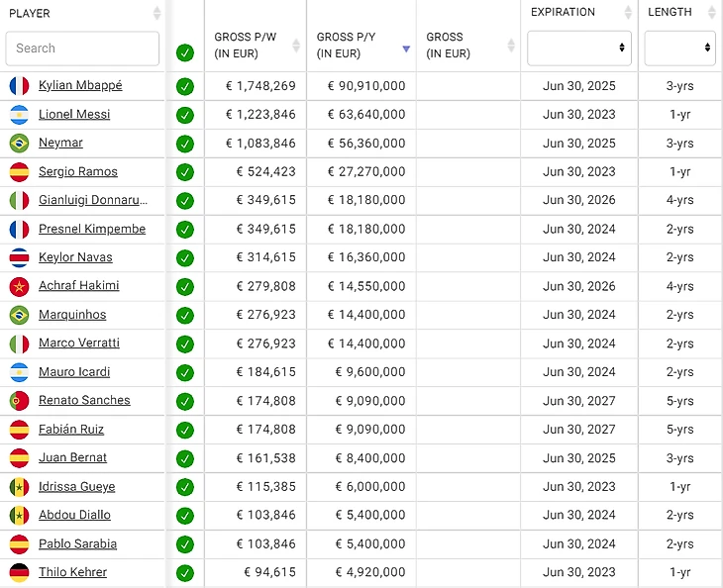Open Gianluigi Donnarumma's player link
The width and height of the screenshot is (723, 588).
(x=92, y=200)
